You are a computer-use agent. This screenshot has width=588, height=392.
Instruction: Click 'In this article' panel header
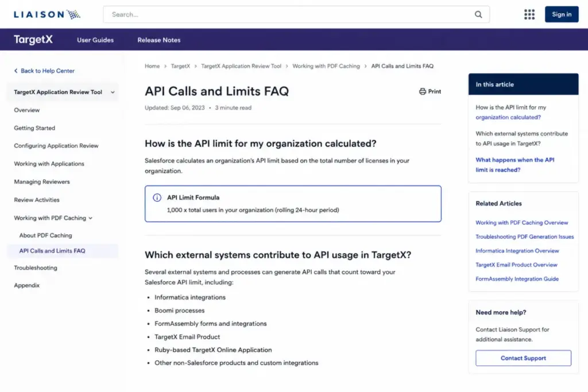click(523, 84)
